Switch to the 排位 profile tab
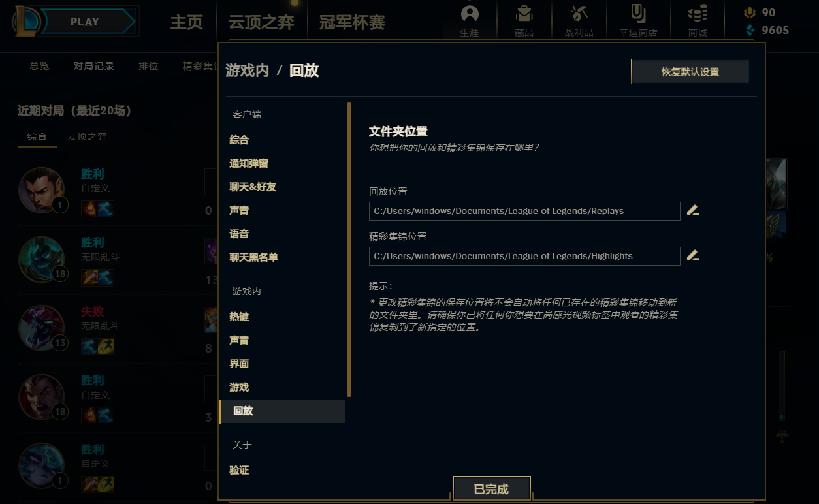Image resolution: width=819 pixels, height=504 pixels. coord(148,66)
